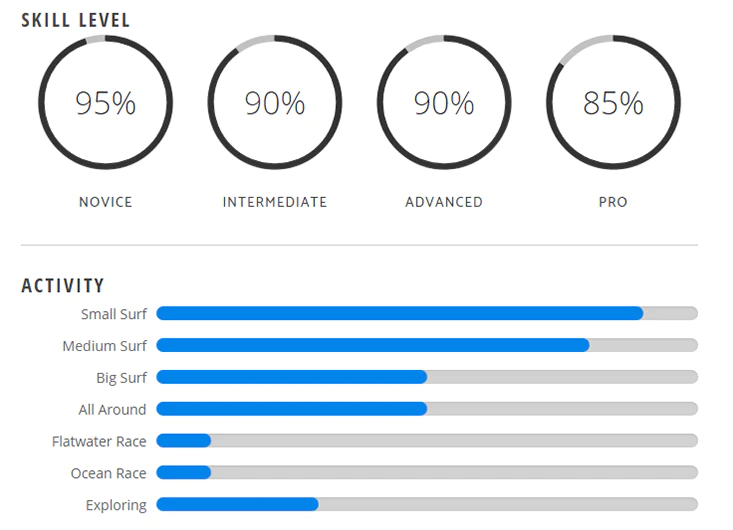This screenshot has height=530, width=733.
Task: Select the Medium Surf progress bar
Action: 427,345
